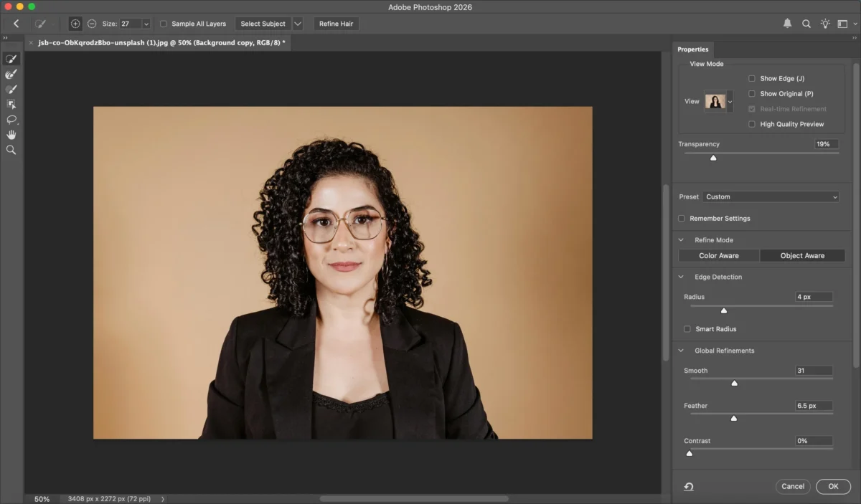Switch Refine Mode to Color Aware

pos(719,256)
